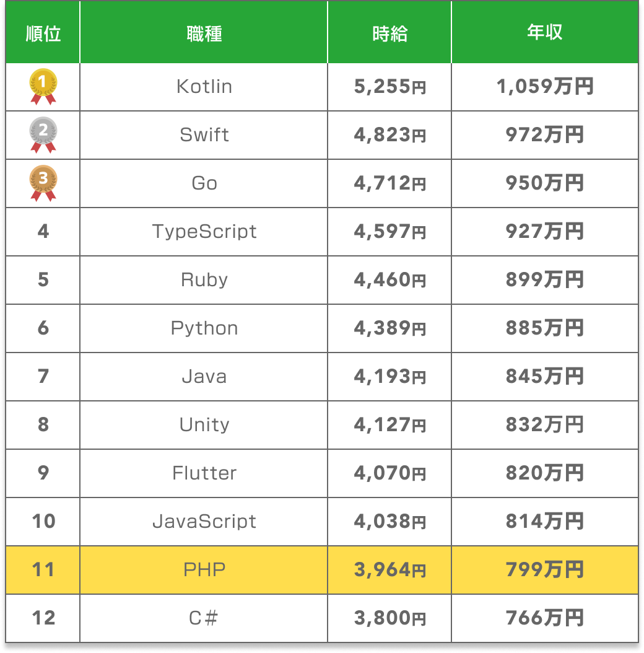The height and width of the screenshot is (653, 644).
Task: Click the 5,255円 hourly wage value
Action: [x=390, y=87]
